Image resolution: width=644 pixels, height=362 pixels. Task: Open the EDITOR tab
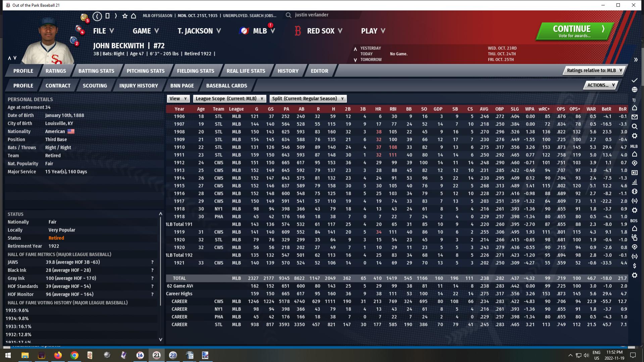tap(319, 71)
